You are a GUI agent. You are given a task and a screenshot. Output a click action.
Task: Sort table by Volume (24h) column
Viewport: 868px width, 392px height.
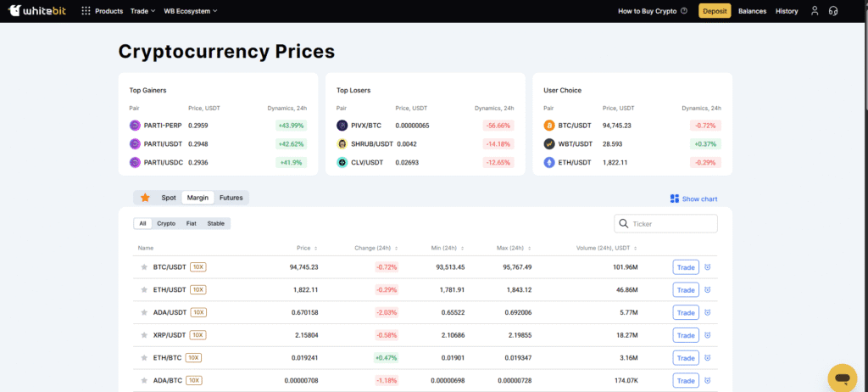607,248
